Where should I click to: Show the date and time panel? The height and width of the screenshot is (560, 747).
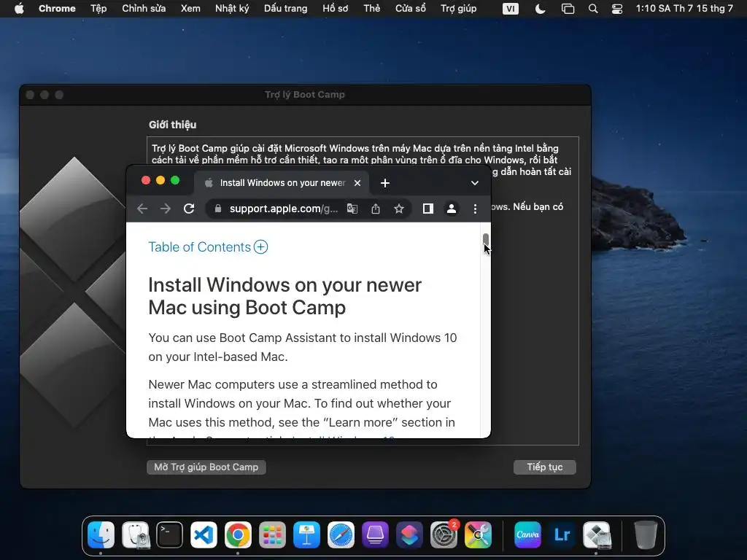pyautogui.click(x=684, y=9)
